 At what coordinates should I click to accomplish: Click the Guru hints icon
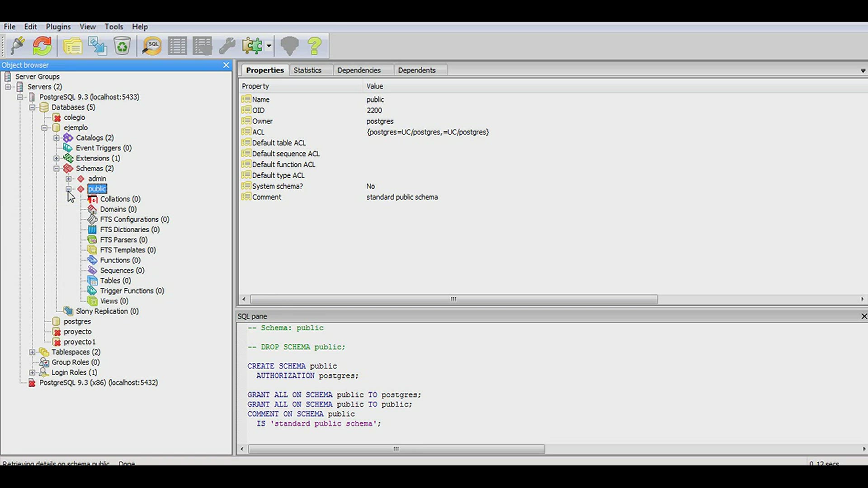[x=290, y=46]
